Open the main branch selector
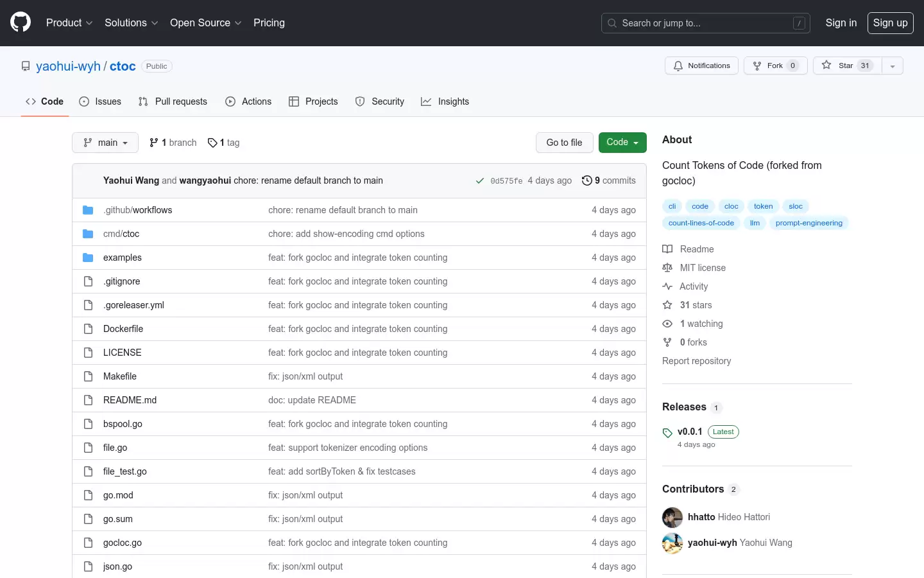The image size is (924, 578). [105, 143]
